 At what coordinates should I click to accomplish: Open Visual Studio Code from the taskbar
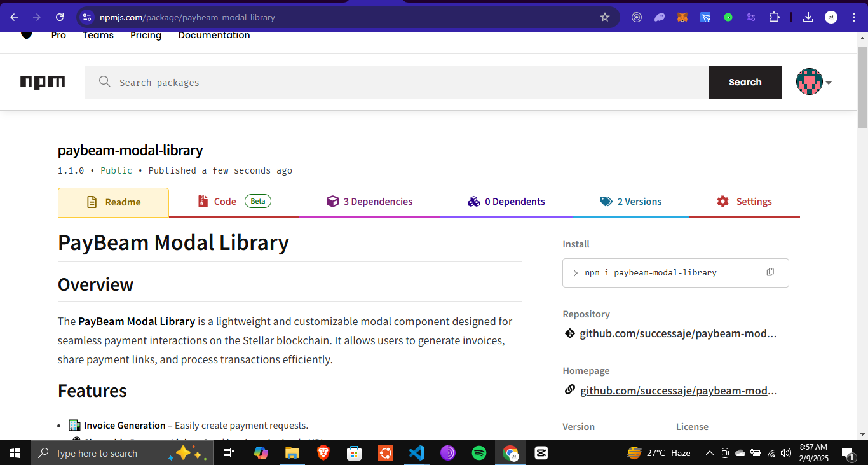(417, 453)
